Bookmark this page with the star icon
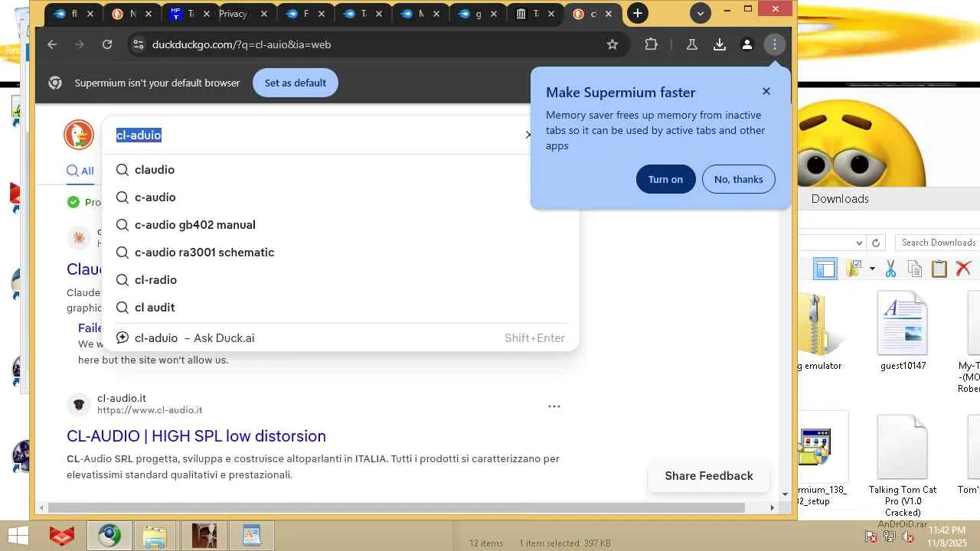This screenshot has height=551, width=980. 612,44
